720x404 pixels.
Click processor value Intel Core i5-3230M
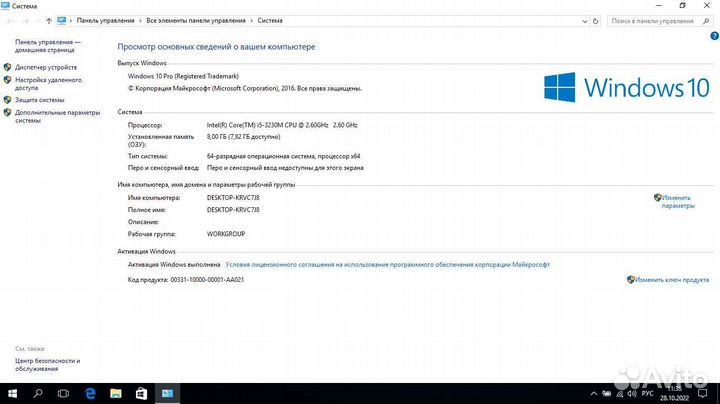click(282, 125)
